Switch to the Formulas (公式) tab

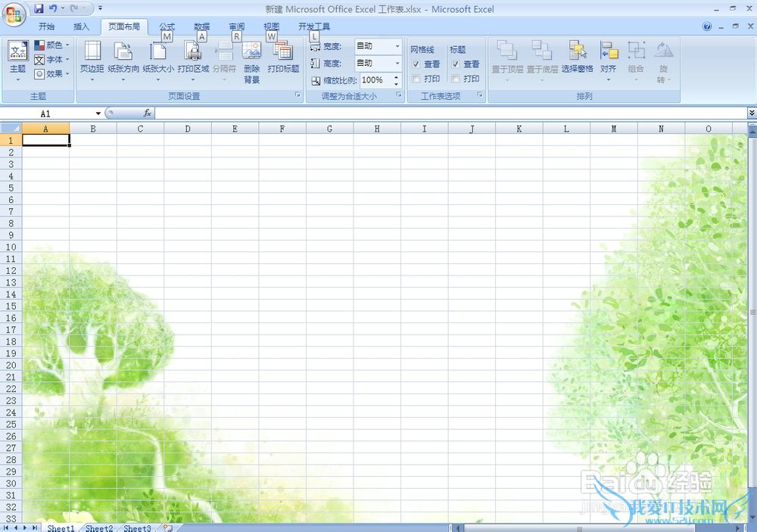(167, 26)
